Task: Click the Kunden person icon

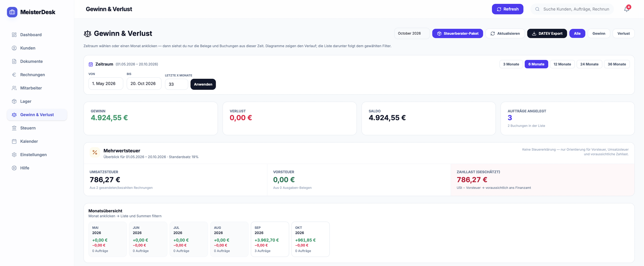Action: [x=14, y=48]
